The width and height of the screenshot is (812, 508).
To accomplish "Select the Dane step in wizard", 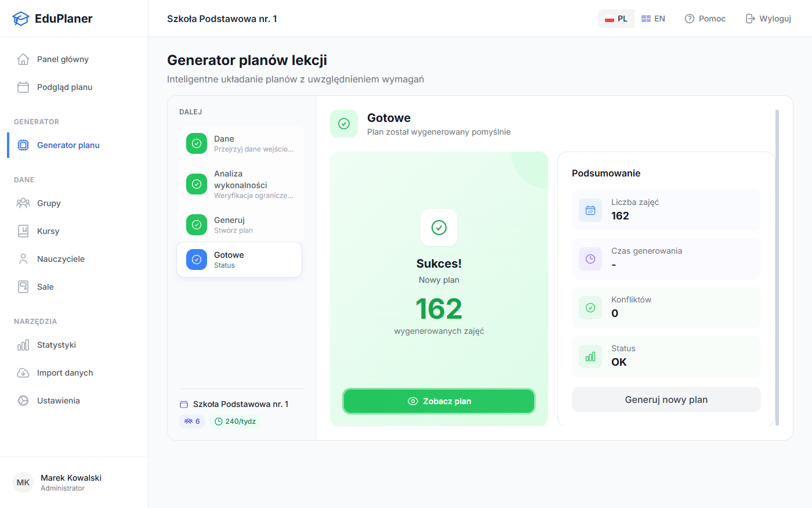I will point(240,143).
